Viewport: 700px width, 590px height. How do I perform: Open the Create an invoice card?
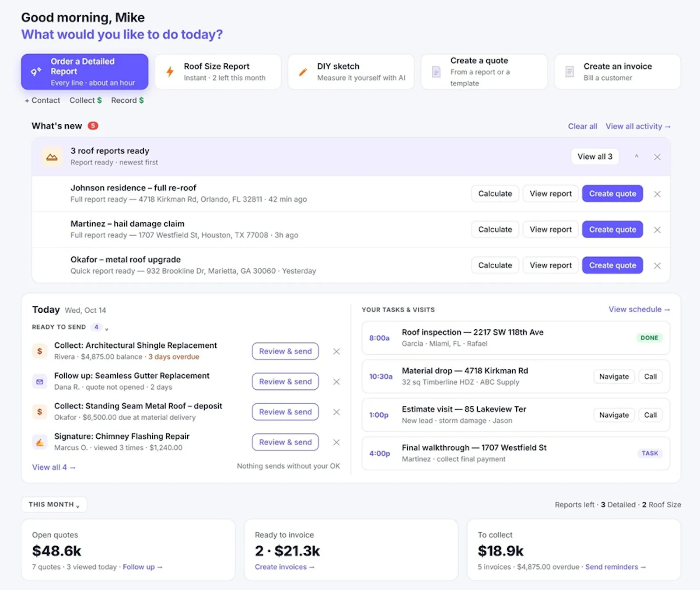tap(617, 72)
